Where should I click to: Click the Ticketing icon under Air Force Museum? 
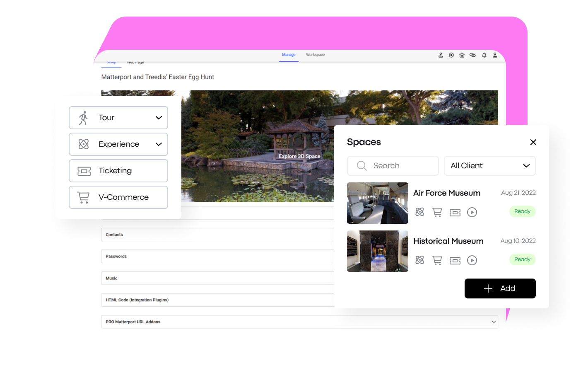[x=455, y=212]
